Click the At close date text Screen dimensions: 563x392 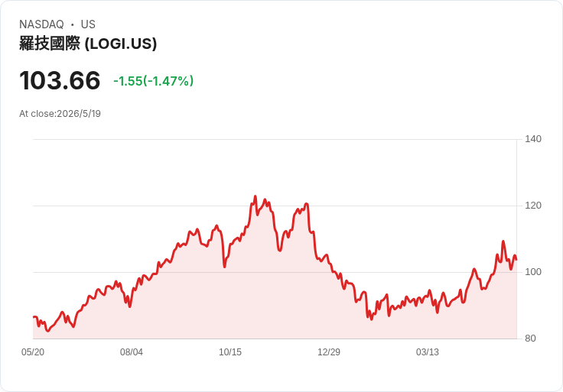[60, 114]
